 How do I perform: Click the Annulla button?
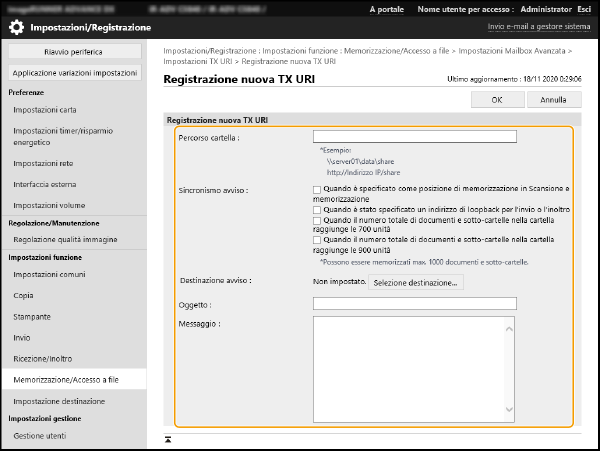pyautogui.click(x=553, y=100)
